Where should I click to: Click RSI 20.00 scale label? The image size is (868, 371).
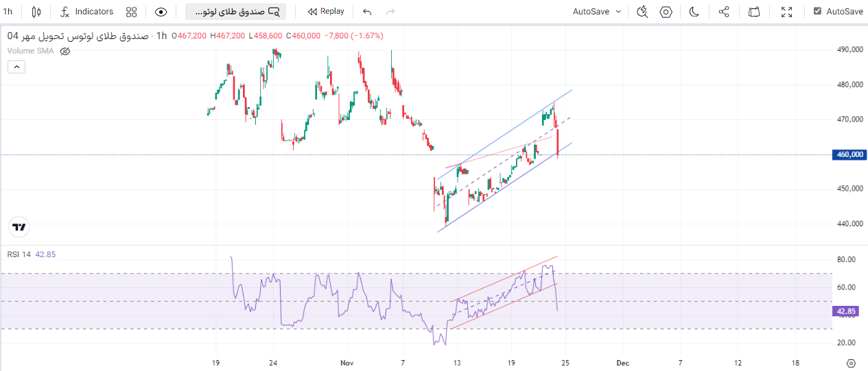click(x=847, y=343)
